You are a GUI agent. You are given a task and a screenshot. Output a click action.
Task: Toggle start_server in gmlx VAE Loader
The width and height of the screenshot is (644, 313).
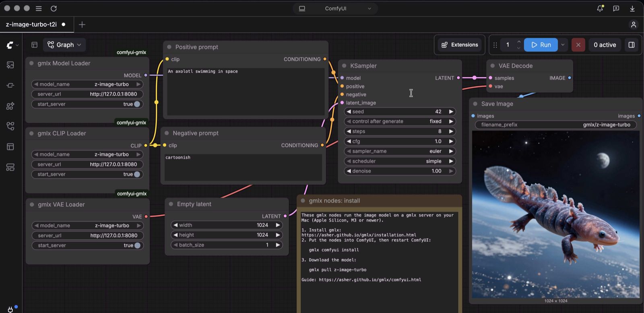click(138, 245)
